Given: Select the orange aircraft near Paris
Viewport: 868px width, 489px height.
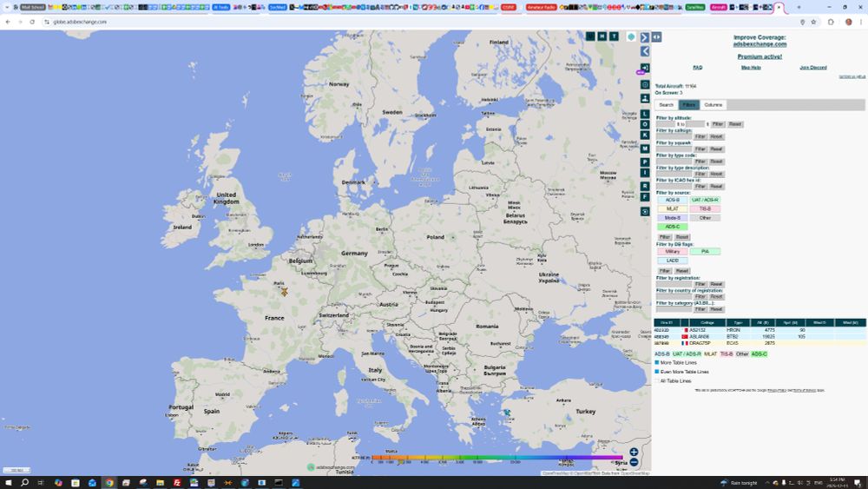Looking at the screenshot, I should click(284, 291).
